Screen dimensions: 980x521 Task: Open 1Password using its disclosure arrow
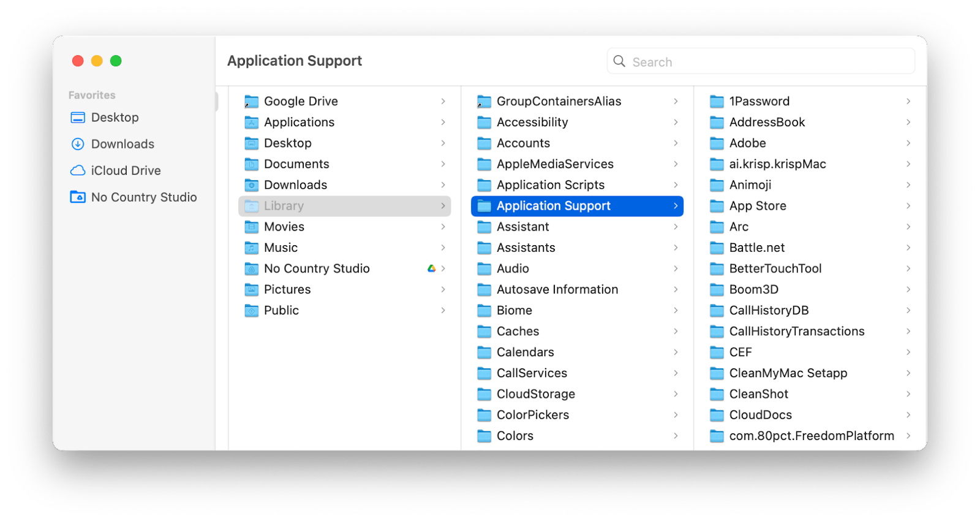(908, 101)
